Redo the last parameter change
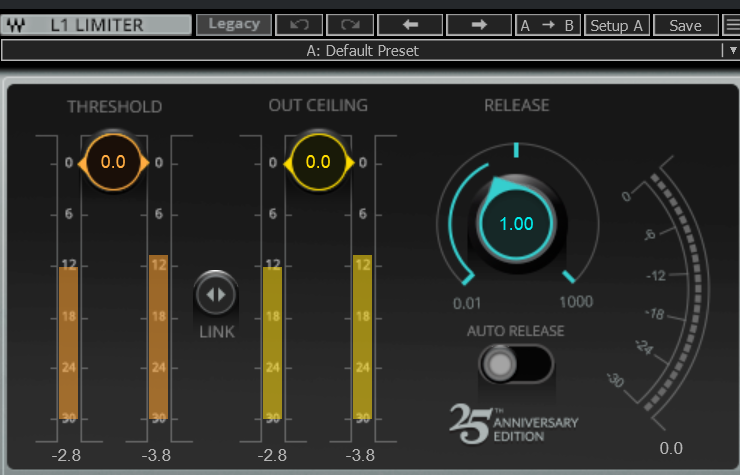The width and height of the screenshot is (740, 475). pos(350,25)
